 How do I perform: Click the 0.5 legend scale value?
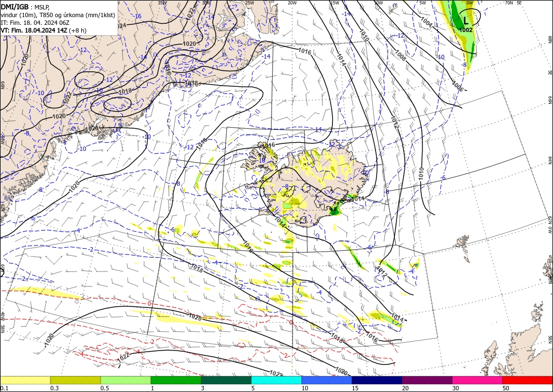pos(105,388)
